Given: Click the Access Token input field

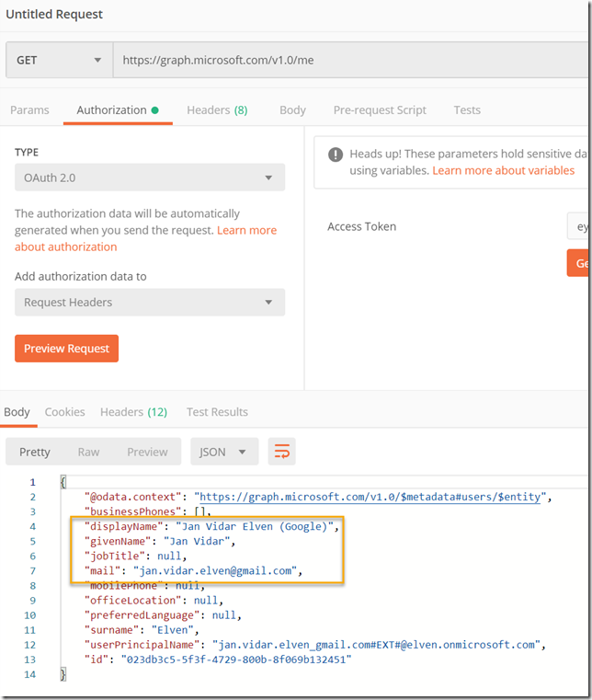Looking at the screenshot, I should [578, 226].
